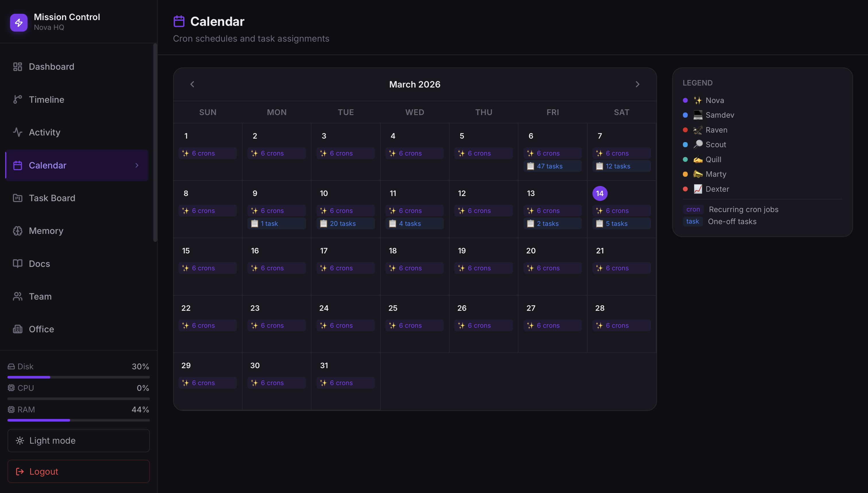The image size is (868, 493).
Task: Open the Memory section
Action: click(x=46, y=231)
